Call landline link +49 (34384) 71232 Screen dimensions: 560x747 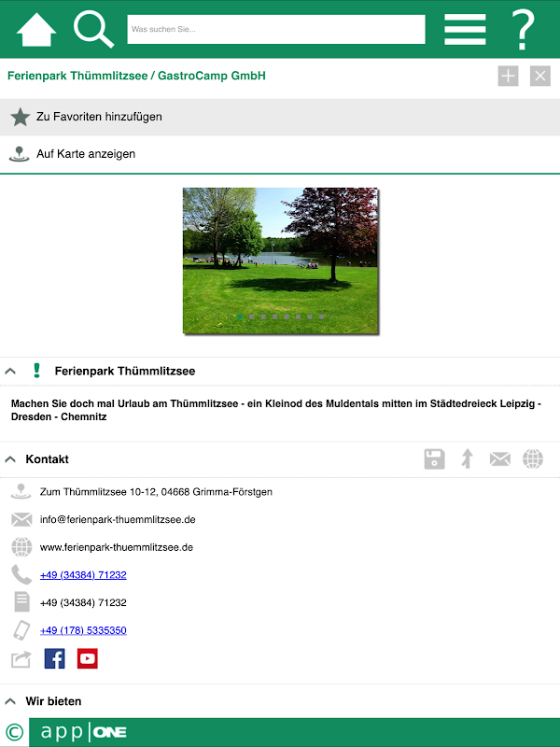pyautogui.click(x=83, y=575)
